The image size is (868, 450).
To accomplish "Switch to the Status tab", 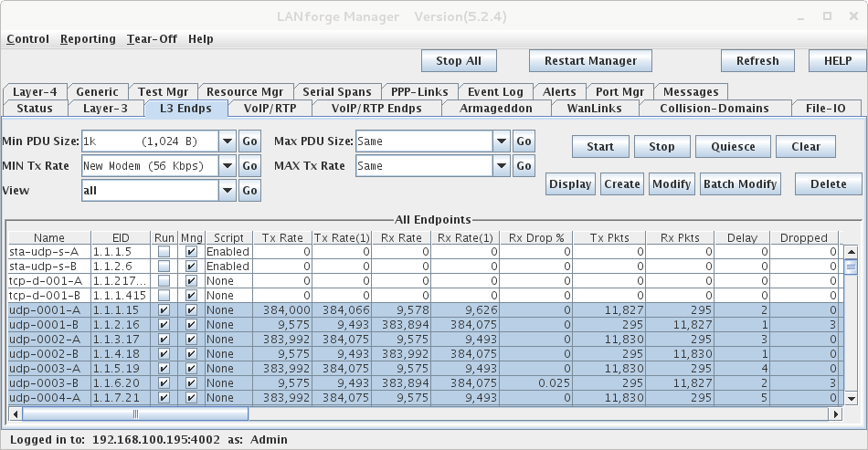I will (x=35, y=109).
